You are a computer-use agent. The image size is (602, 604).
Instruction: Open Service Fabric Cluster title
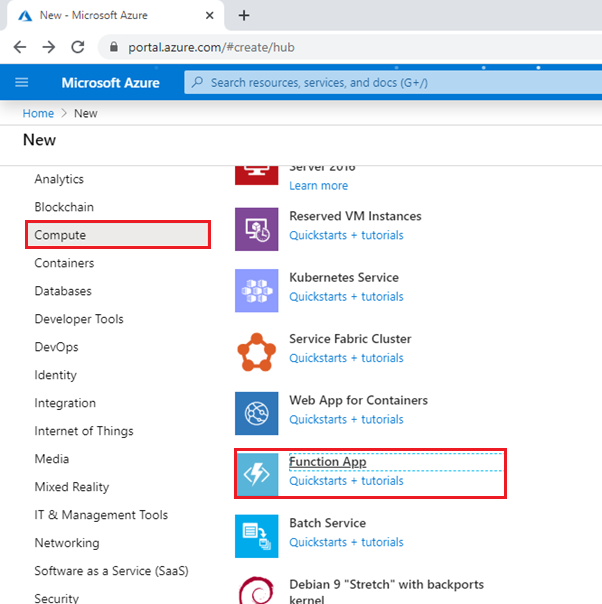(x=350, y=339)
